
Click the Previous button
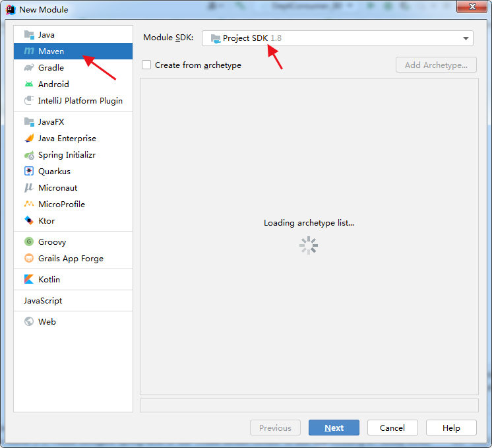click(x=275, y=428)
